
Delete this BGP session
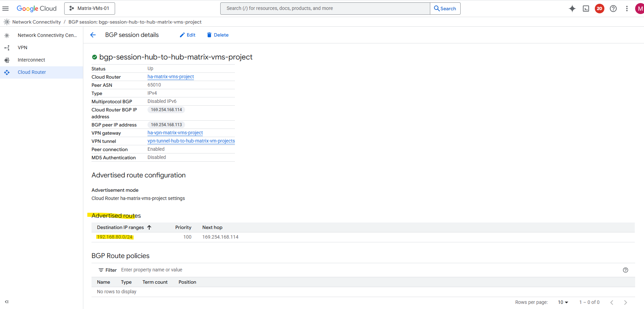218,35
